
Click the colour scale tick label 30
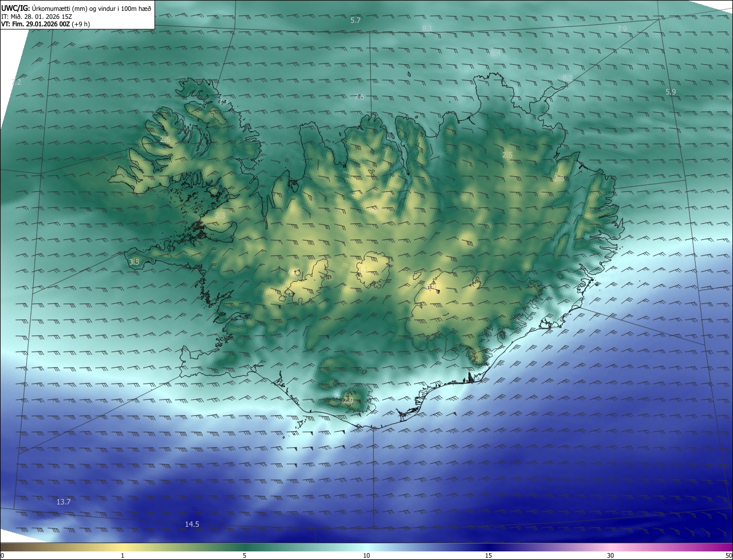pos(610,555)
